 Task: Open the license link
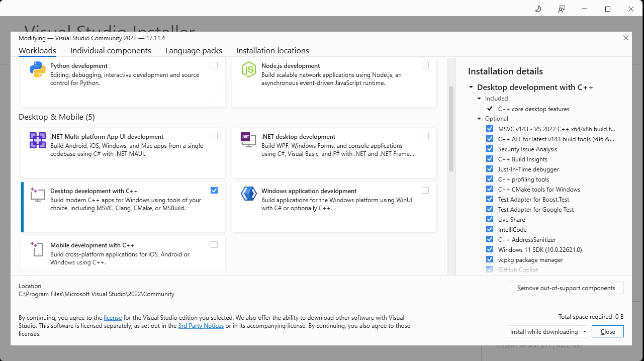point(113,318)
